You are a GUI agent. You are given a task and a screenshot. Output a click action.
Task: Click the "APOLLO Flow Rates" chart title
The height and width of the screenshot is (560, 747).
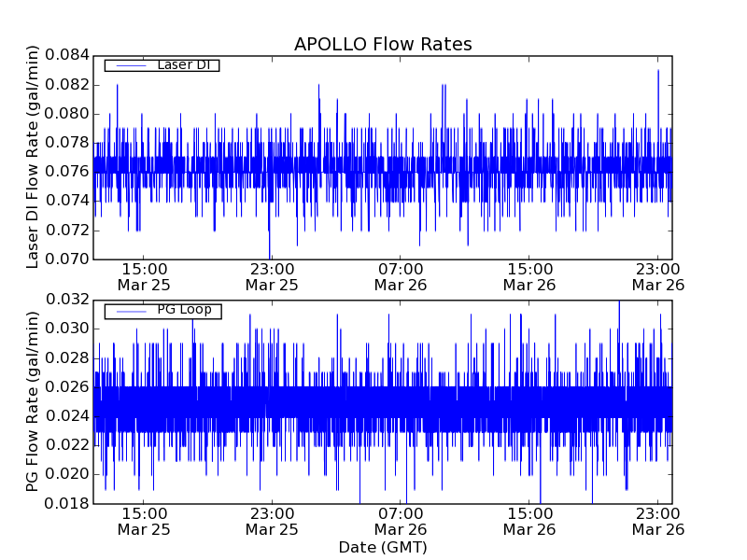pos(383,44)
